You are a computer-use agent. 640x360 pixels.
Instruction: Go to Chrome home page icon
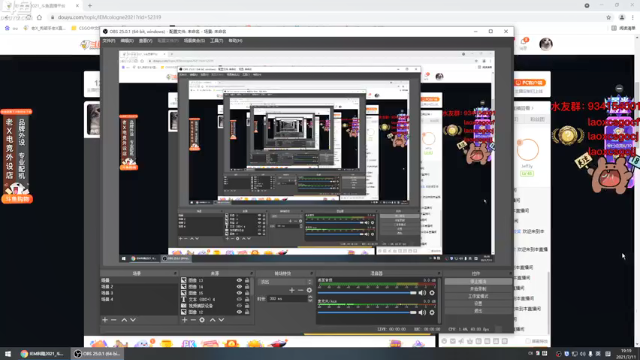click(40, 17)
